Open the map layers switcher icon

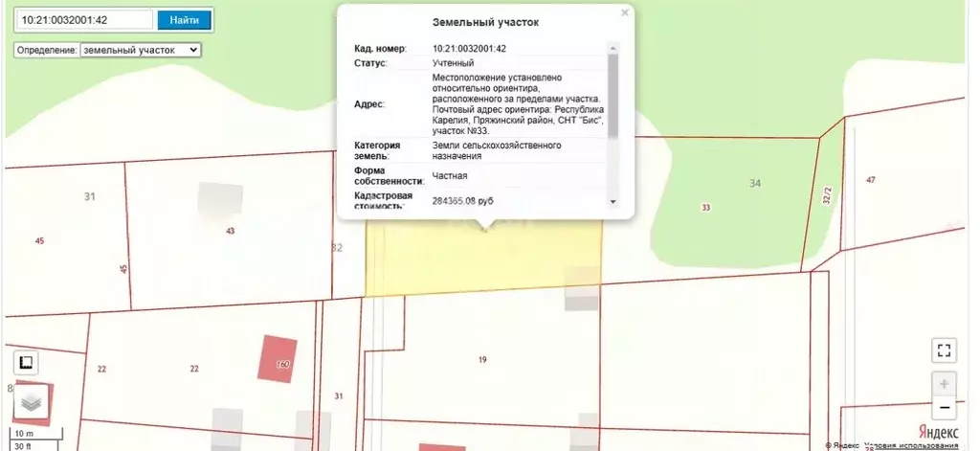(31, 403)
